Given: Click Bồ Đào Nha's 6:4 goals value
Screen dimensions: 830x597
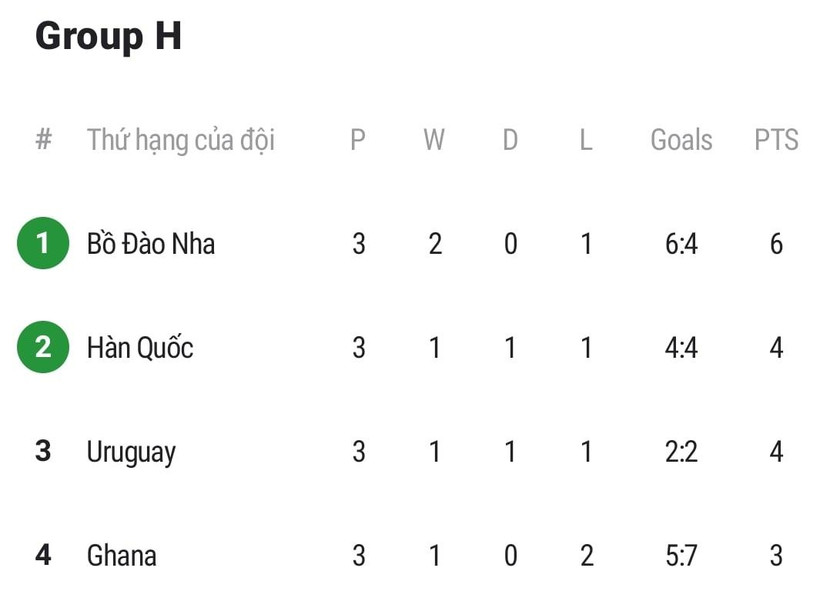Looking at the screenshot, I should (681, 244).
